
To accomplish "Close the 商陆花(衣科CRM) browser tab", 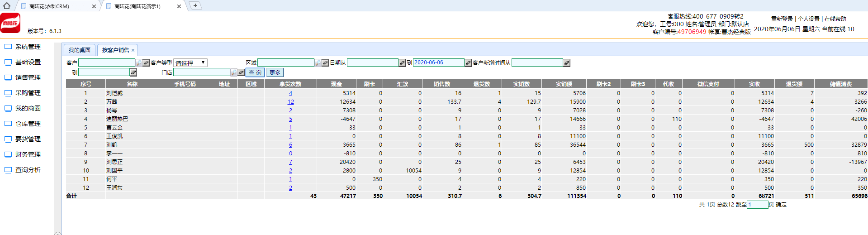I will 94,6.
